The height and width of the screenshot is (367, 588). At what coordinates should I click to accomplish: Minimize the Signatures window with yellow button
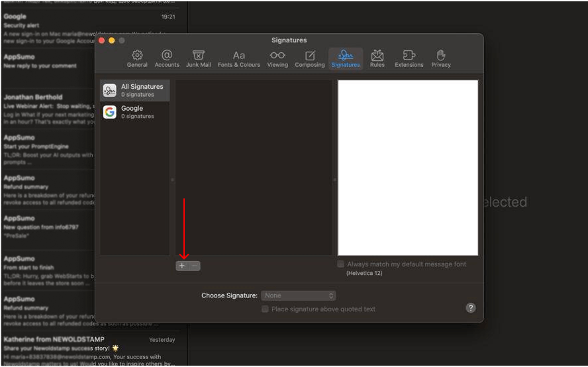(112, 40)
